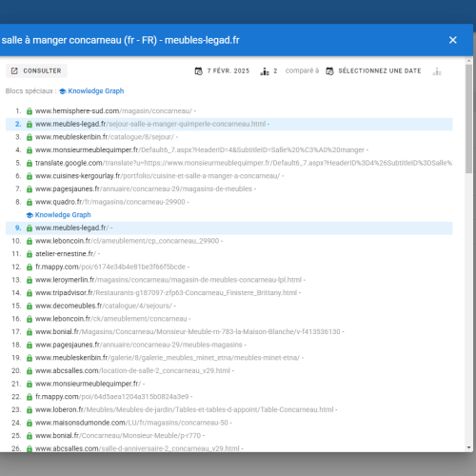Click the scrollbar down arrow of the dialog
The width and height of the screenshot is (476, 476).
[x=469, y=447]
